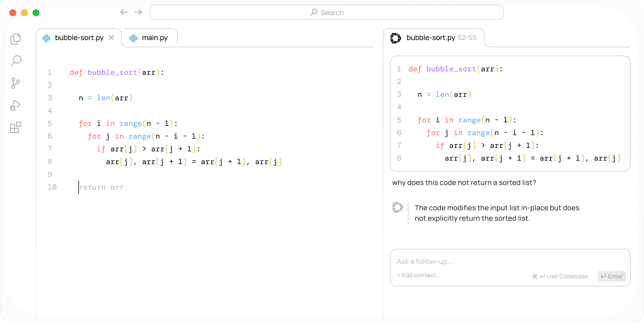This screenshot has width=644, height=323.
Task: Click the top Search bar
Action: pyautogui.click(x=326, y=12)
